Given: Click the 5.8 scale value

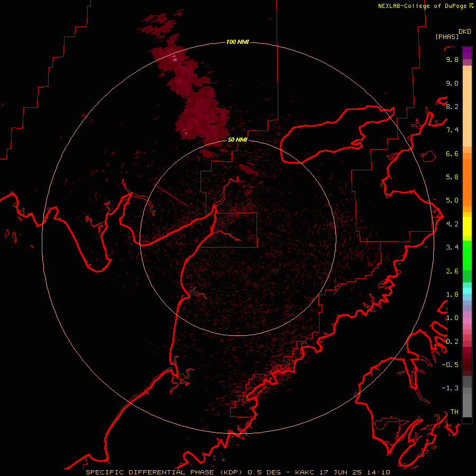Looking at the screenshot, I should (452, 177).
